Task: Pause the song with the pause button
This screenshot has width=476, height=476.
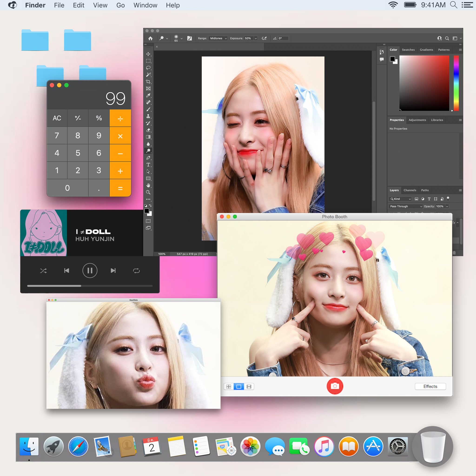Action: (x=90, y=271)
